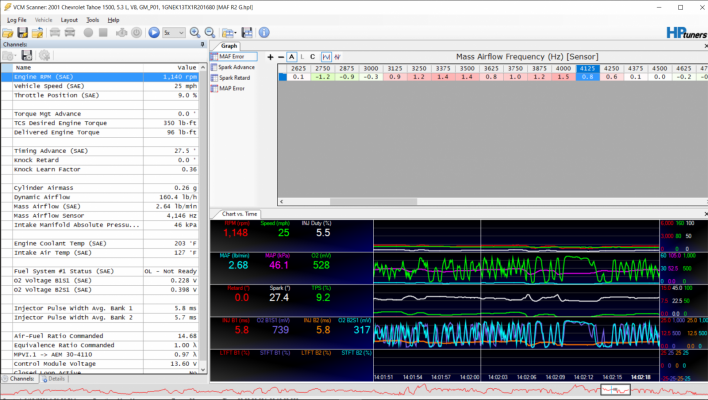Open channel settings gear icon
Screen dimensions: 708x400
(44, 56)
